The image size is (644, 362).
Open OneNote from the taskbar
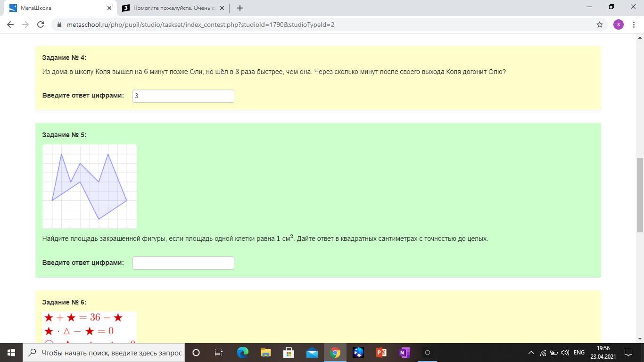(404, 353)
